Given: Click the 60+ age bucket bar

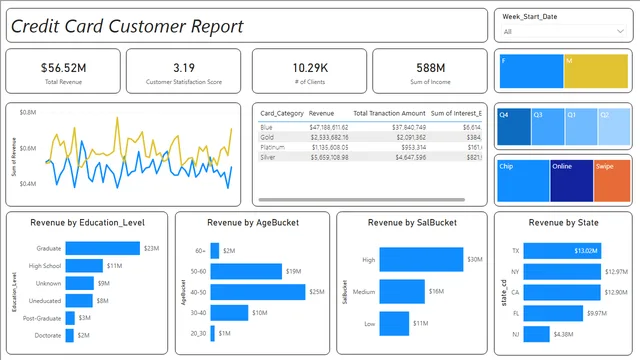Looking at the screenshot, I should click(215, 251).
